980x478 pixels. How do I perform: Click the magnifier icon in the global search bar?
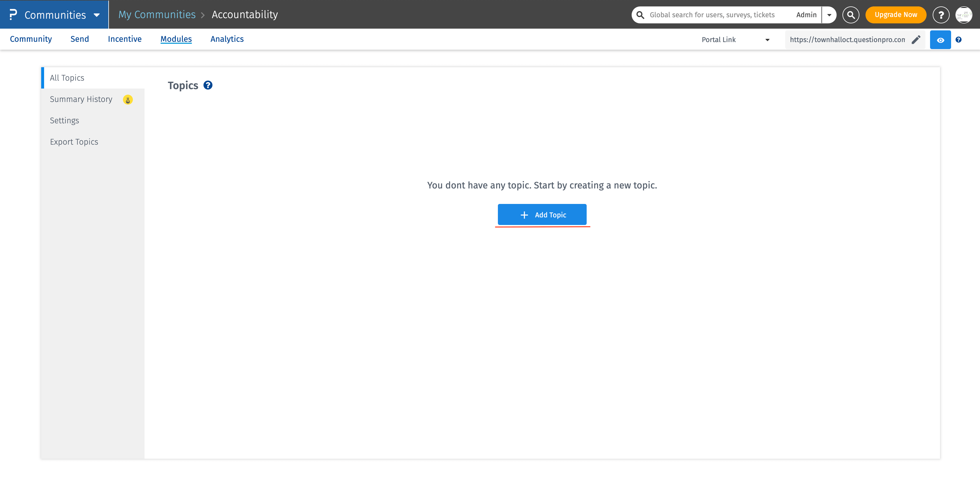640,14
